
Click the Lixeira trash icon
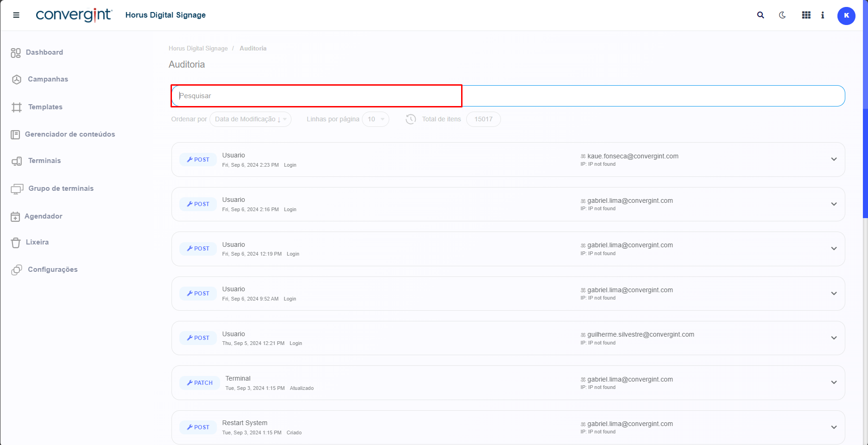coord(16,243)
